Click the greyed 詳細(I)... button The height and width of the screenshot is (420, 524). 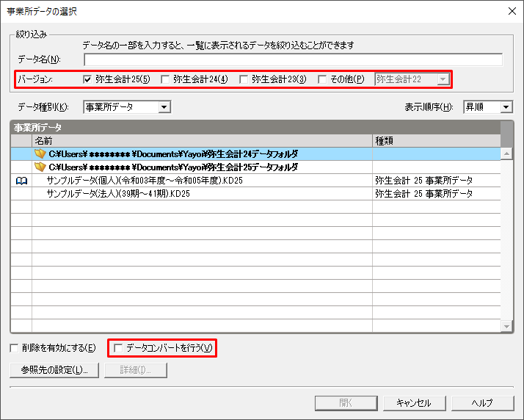(136, 370)
